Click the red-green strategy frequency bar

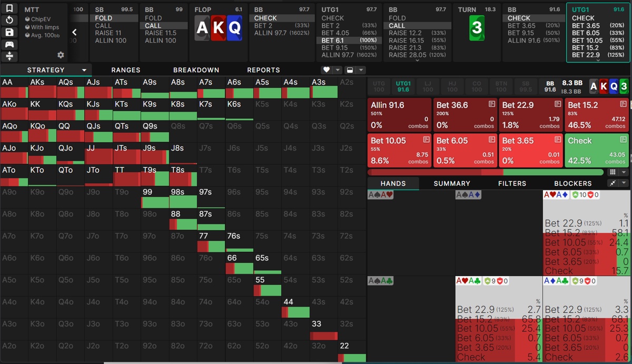(485, 172)
